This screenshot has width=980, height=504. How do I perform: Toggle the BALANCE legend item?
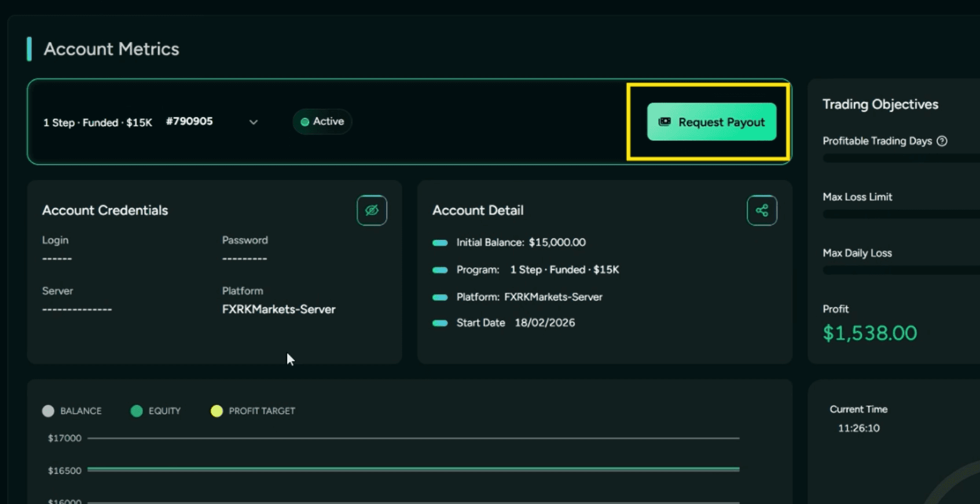72,411
